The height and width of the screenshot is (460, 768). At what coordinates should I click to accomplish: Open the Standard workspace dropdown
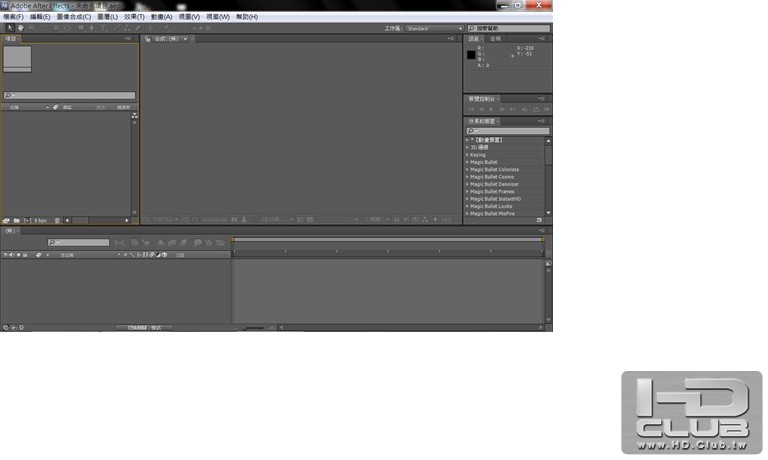[x=434, y=28]
